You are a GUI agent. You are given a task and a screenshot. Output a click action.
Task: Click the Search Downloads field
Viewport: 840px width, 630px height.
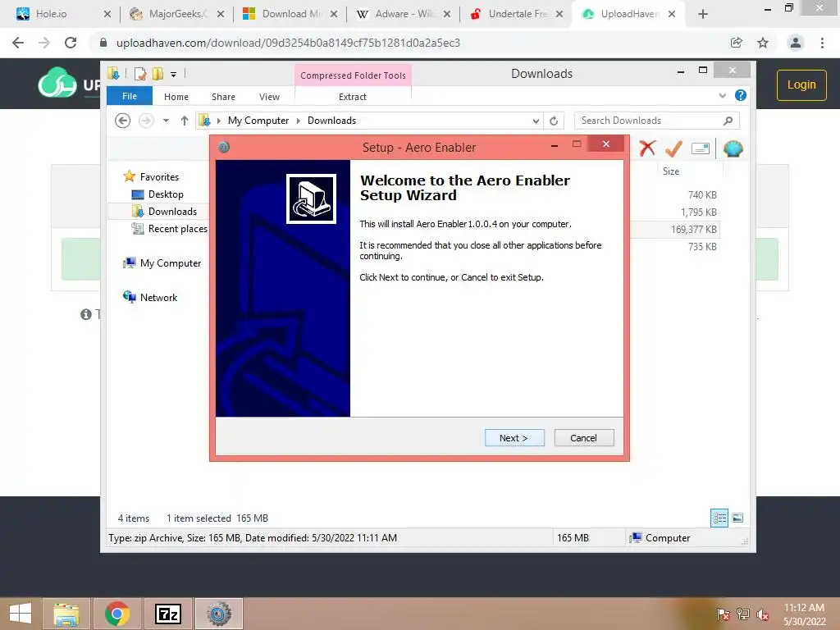coord(657,121)
